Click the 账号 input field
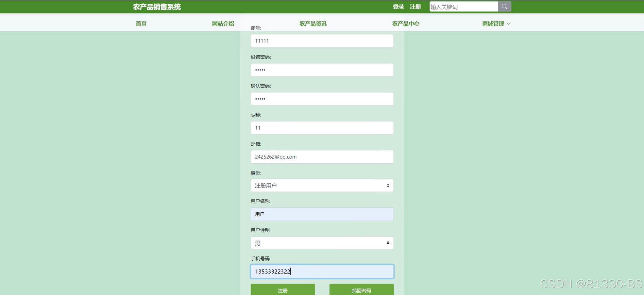 (322, 41)
